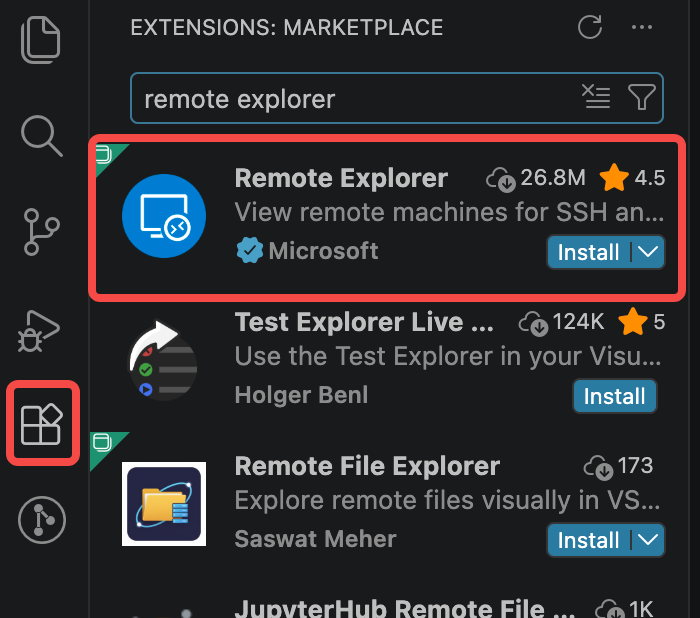The width and height of the screenshot is (700, 618).
Task: Install Test Explorer Live extension
Action: [614, 396]
